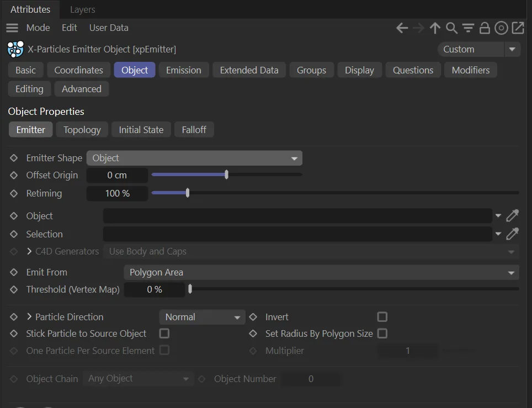Click the back arrow navigation icon
This screenshot has width=532, height=408.
pos(402,28)
